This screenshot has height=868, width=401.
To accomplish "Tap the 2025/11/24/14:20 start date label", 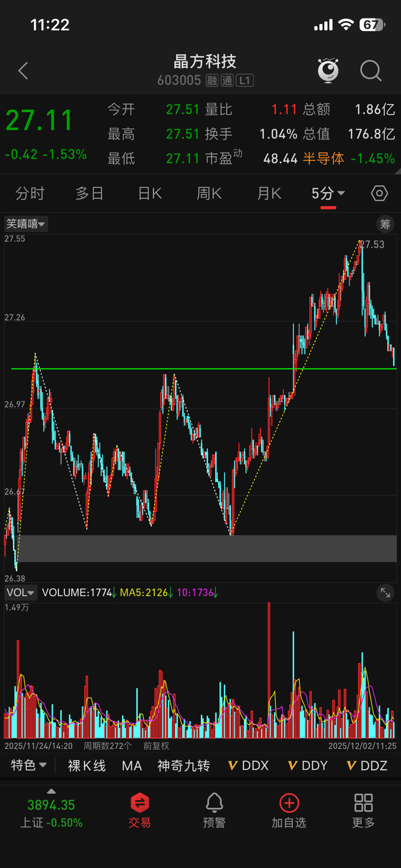I will click(x=39, y=746).
